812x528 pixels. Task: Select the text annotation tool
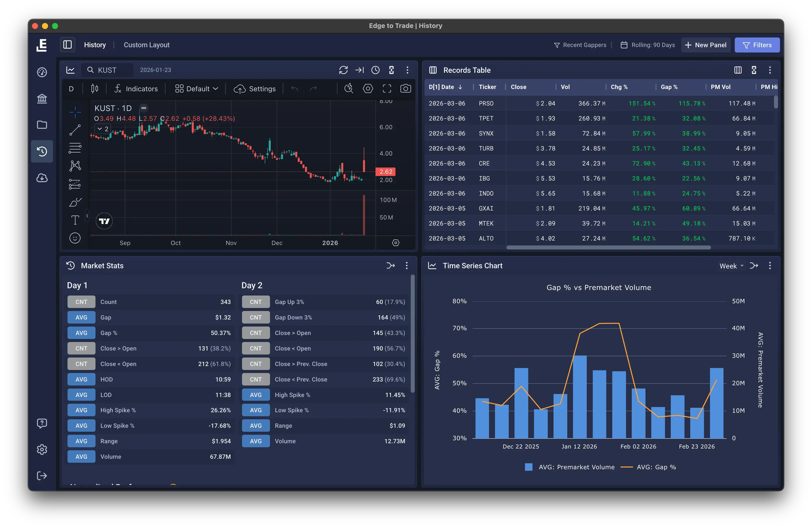75,220
